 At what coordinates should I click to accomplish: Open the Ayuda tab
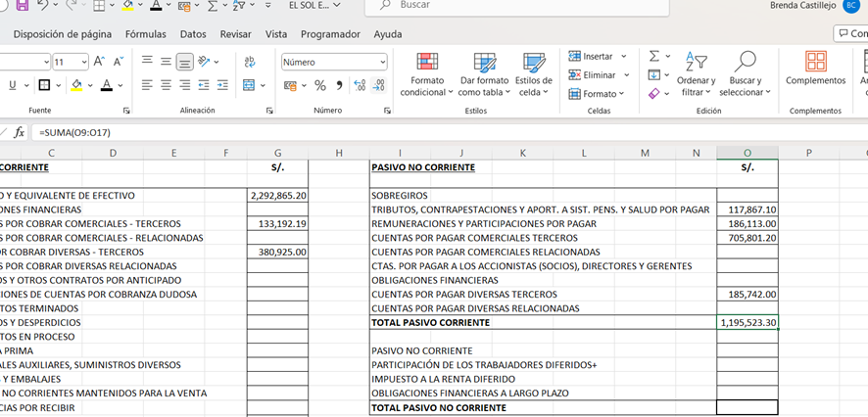pos(388,33)
